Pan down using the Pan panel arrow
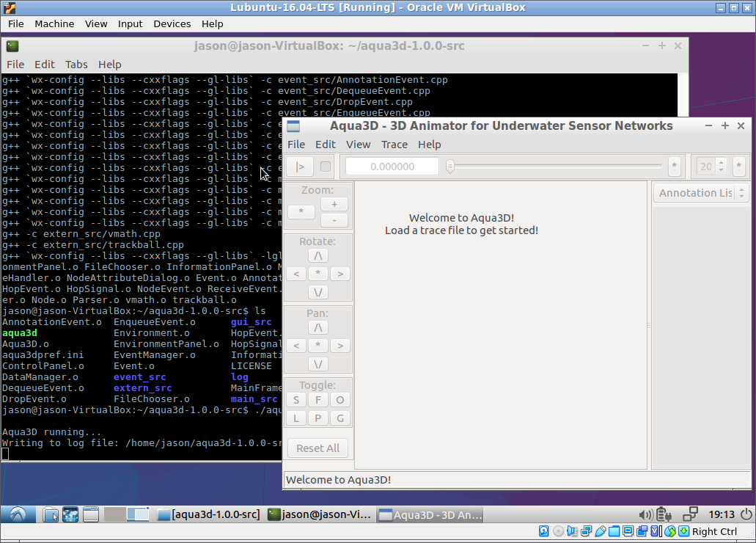Viewport: 756px width, 543px height. point(318,365)
